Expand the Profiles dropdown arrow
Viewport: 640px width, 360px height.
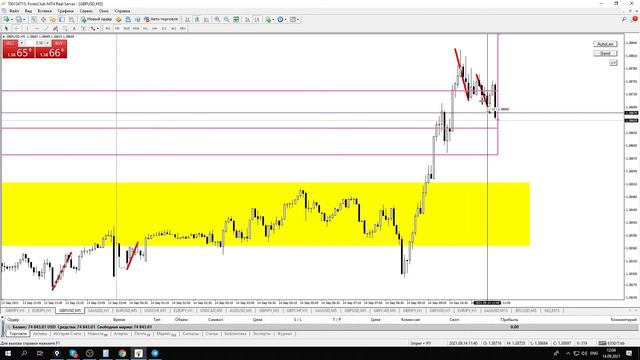(x=24, y=19)
